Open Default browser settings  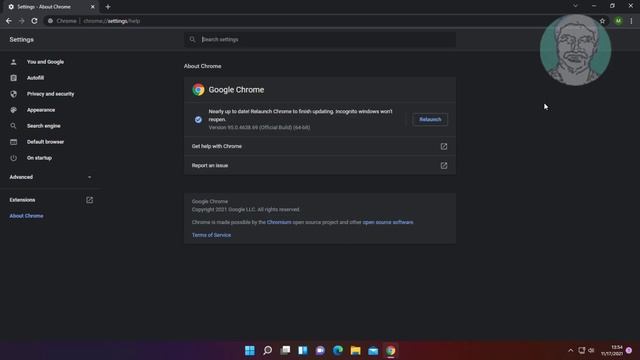[45, 142]
